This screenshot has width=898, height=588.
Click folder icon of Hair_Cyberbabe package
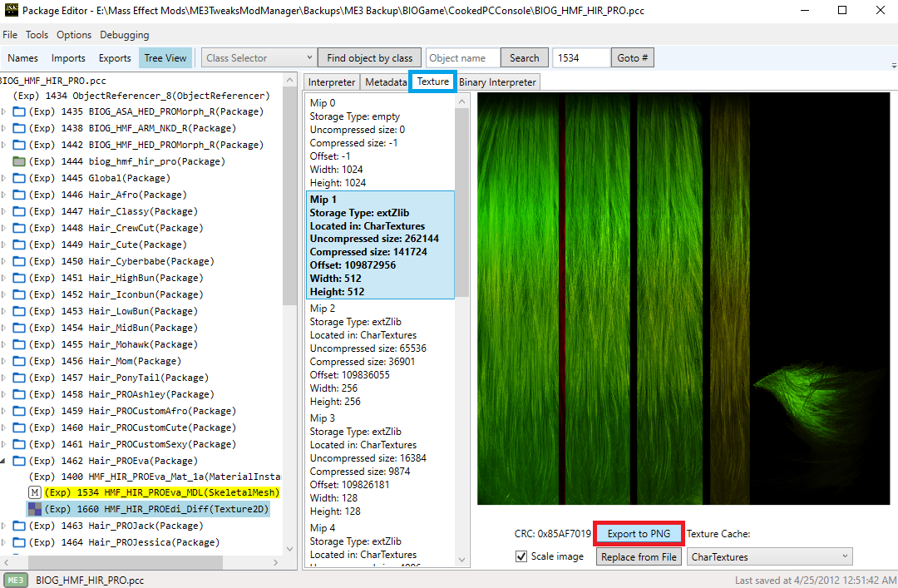coord(19,261)
